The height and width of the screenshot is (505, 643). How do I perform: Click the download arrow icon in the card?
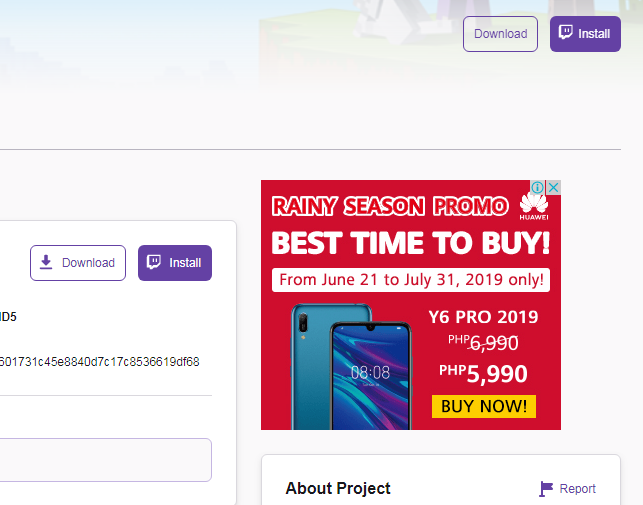[46, 263]
